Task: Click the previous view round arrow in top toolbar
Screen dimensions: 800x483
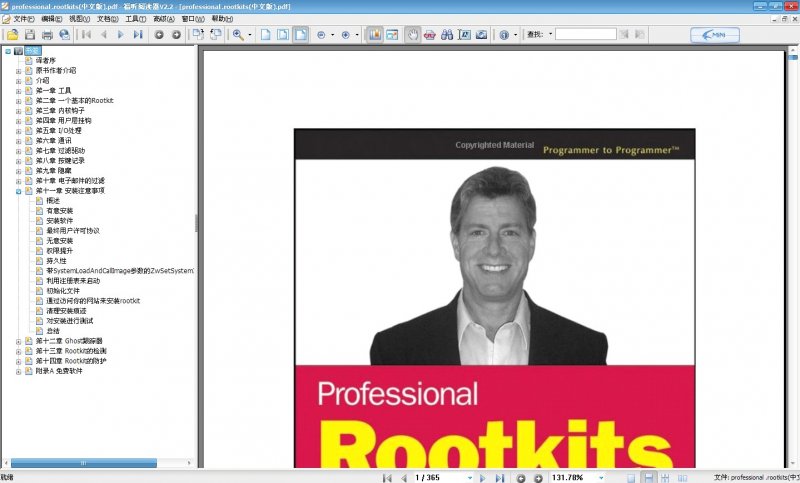Action: (159, 35)
